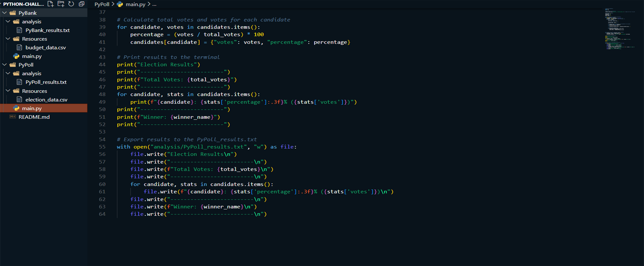Click the code minimap preview
Viewport: 644px width, 266px height.
[x=619, y=28]
